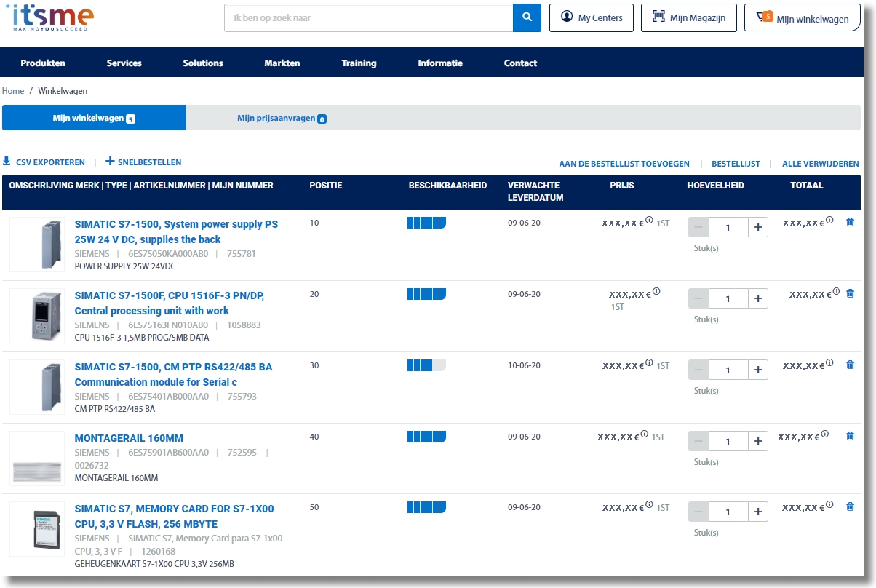
Task: Open the Mijn winkelwagen header button
Action: click(802, 17)
